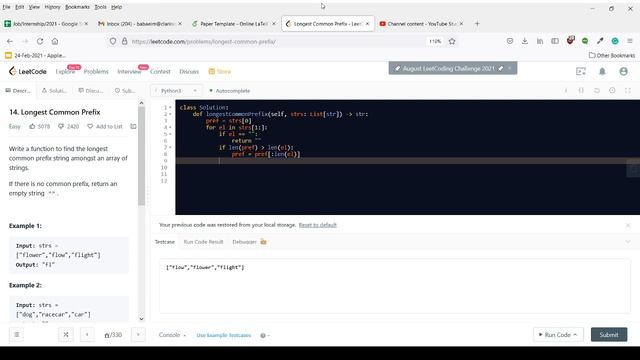The width and height of the screenshot is (640, 360).
Task: Open the user profile avatar menu
Action: pos(623,71)
